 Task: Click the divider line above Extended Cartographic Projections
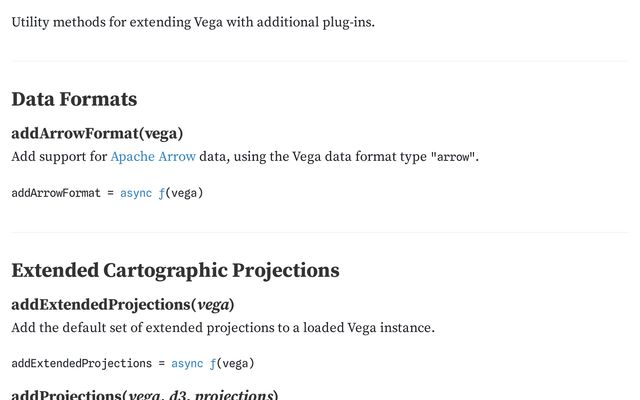coord(320,233)
